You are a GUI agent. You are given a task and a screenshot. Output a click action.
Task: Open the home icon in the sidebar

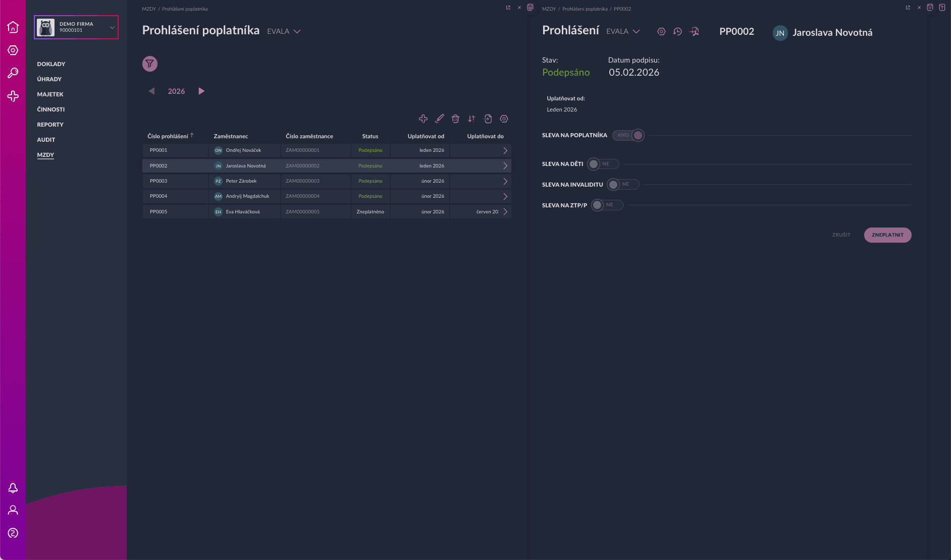coord(13,27)
